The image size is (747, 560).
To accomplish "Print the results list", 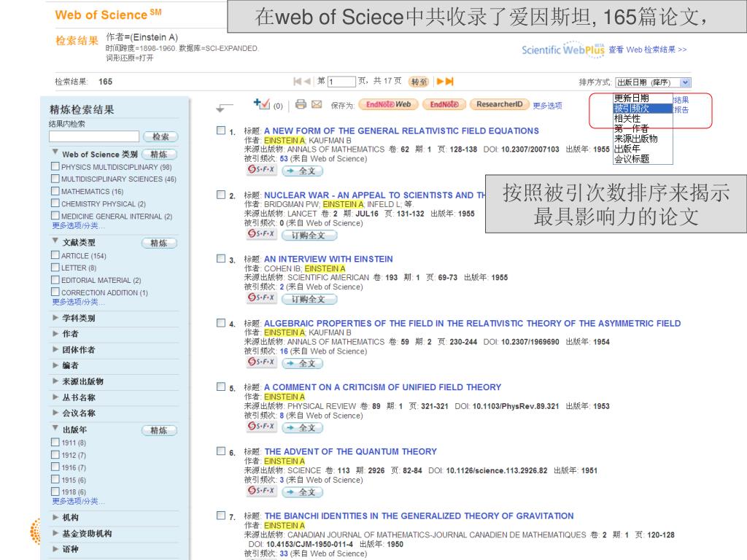I will (x=301, y=104).
